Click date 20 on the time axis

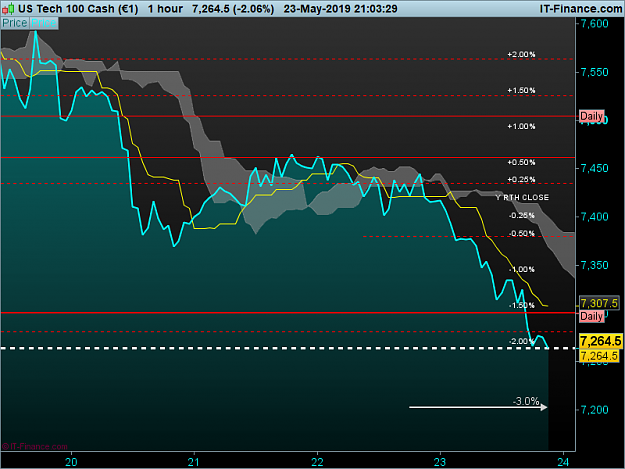(x=71, y=462)
